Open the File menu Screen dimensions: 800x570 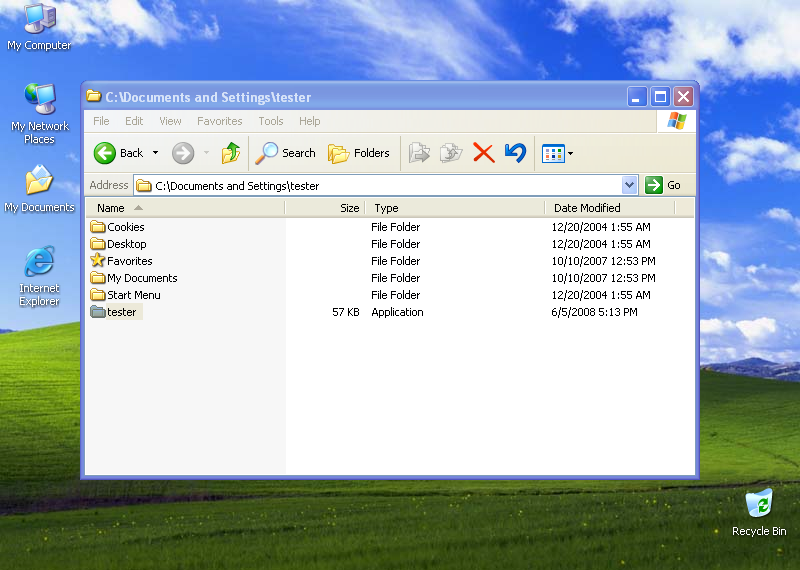click(101, 121)
